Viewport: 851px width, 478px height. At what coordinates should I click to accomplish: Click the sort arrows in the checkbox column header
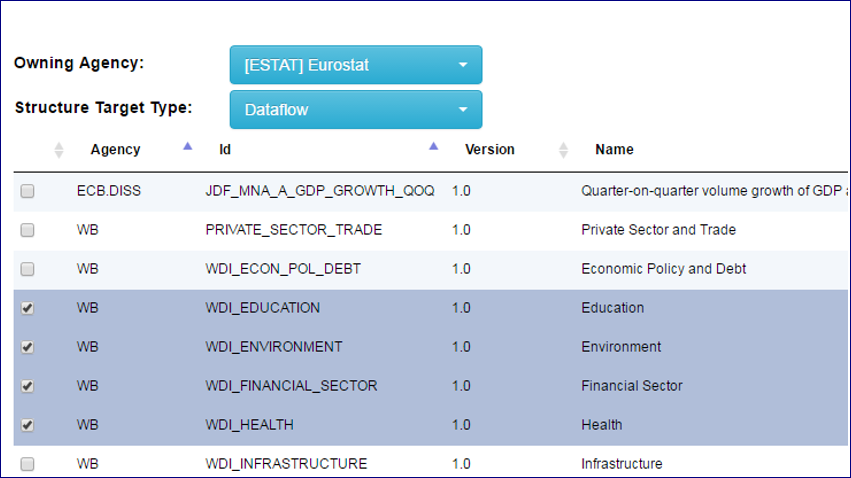click(58, 150)
